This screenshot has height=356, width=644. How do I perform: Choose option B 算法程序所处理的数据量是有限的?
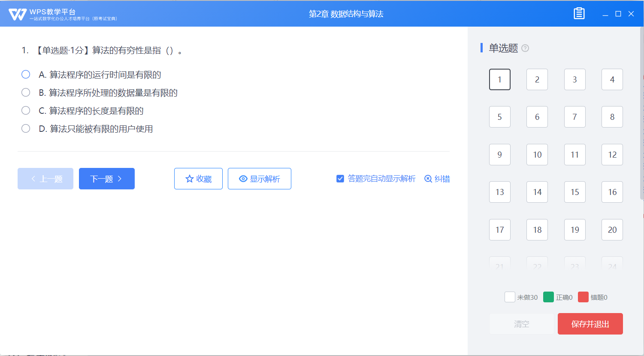click(26, 93)
